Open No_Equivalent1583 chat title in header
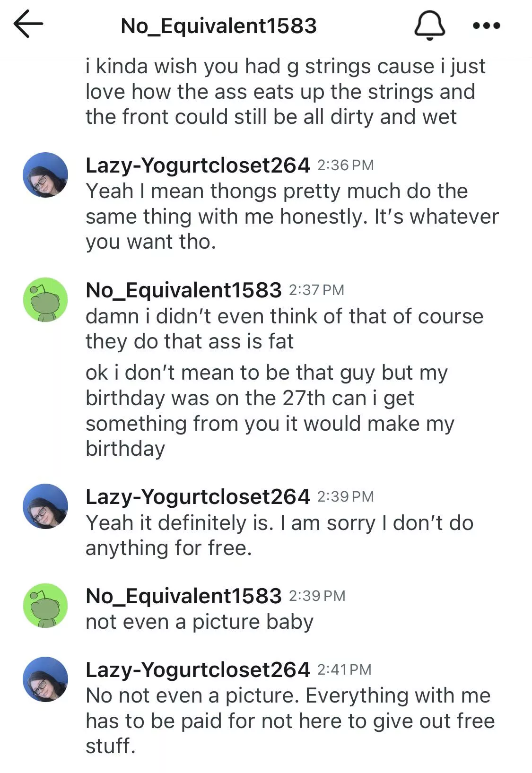The image size is (532, 773). point(218,26)
